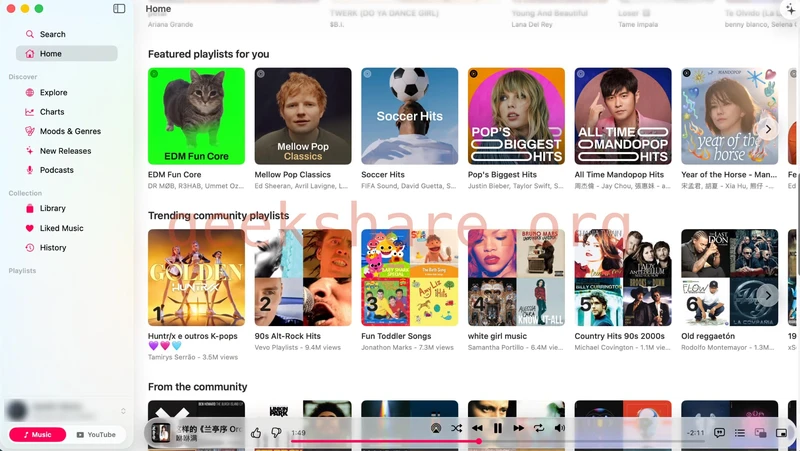This screenshot has height=451, width=800.
Task: Open Fun Toddler Songs cover
Action: (410, 278)
